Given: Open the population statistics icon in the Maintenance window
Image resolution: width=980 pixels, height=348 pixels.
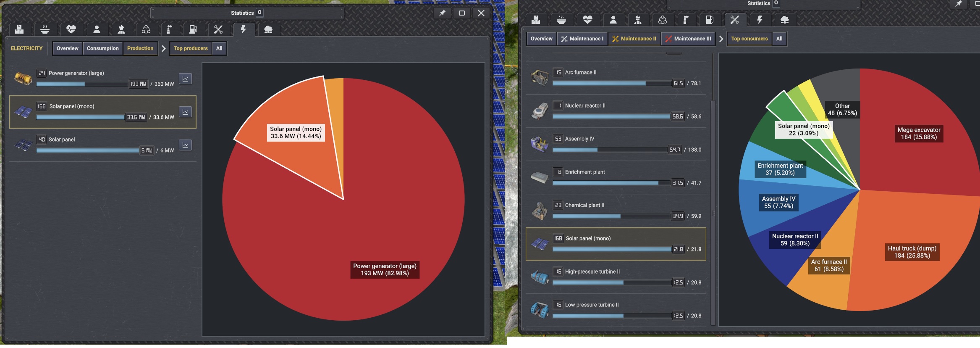Looking at the screenshot, I should [613, 20].
